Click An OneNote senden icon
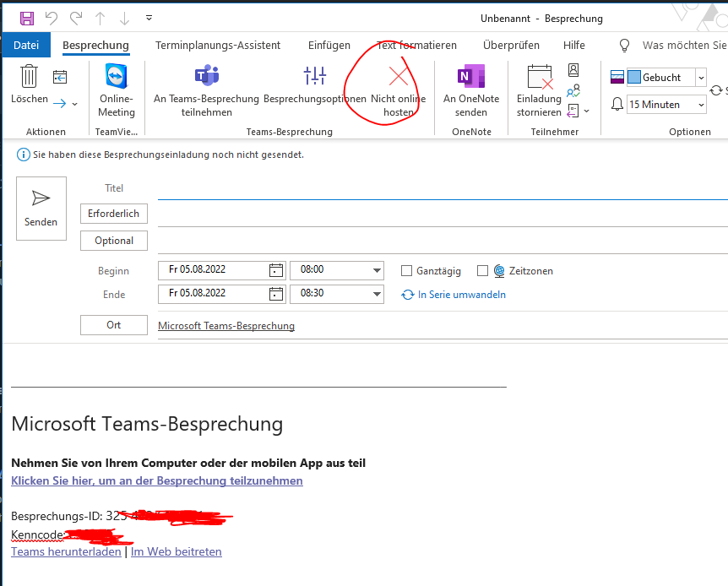The height and width of the screenshot is (586, 728). [x=471, y=76]
